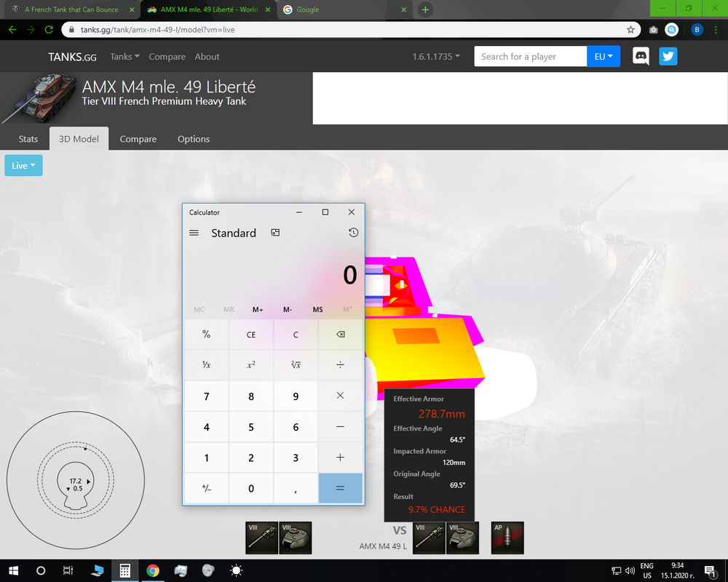Open the browser camera extension icon
728x582 pixels.
653,30
